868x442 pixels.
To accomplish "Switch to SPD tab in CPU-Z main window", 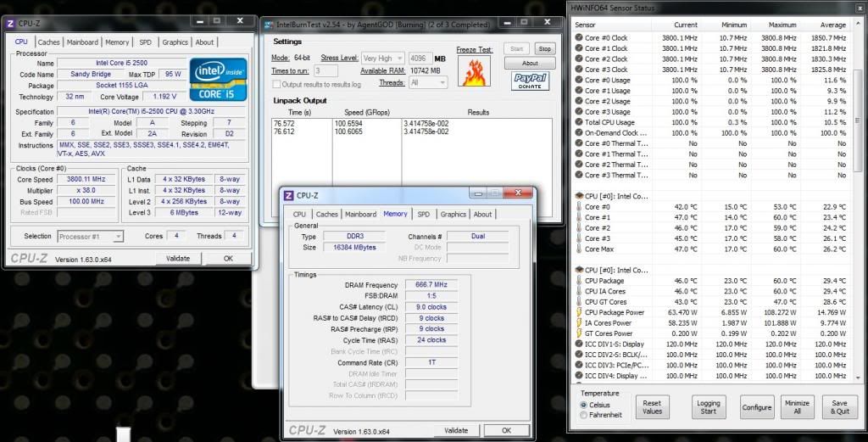I will [145, 42].
